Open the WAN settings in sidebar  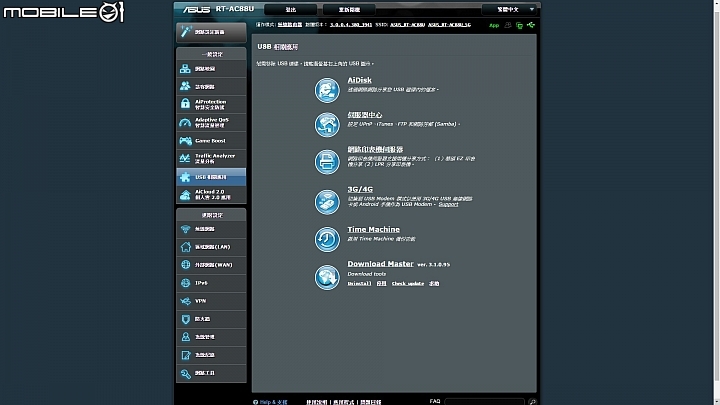211,265
